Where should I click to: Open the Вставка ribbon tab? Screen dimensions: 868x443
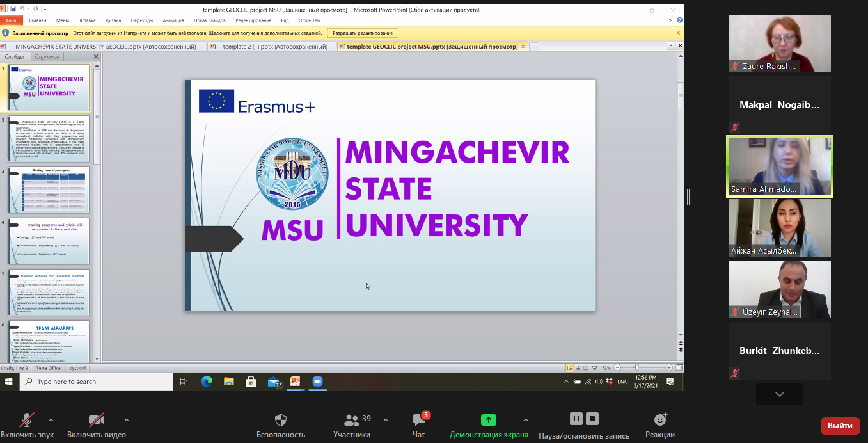coord(88,20)
